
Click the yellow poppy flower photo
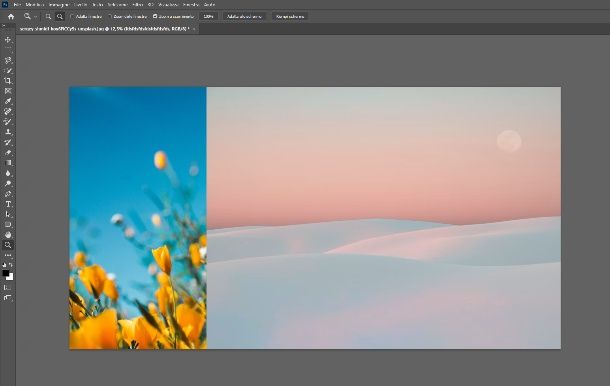click(x=138, y=218)
